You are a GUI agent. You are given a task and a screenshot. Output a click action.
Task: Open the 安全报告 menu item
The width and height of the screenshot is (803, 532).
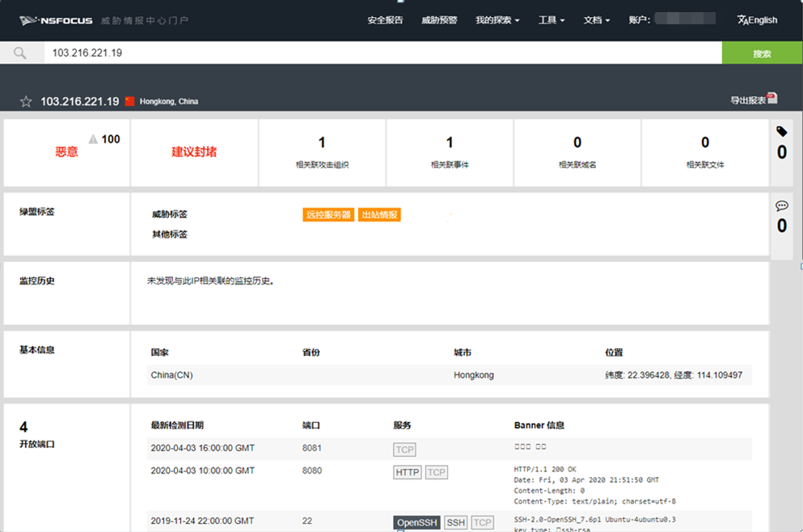(385, 20)
